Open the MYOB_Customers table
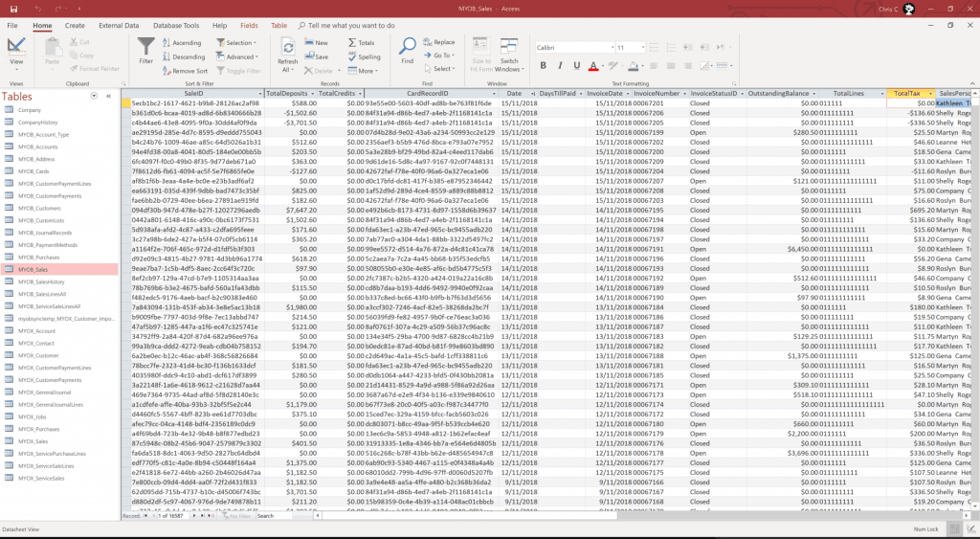 pos(39,208)
